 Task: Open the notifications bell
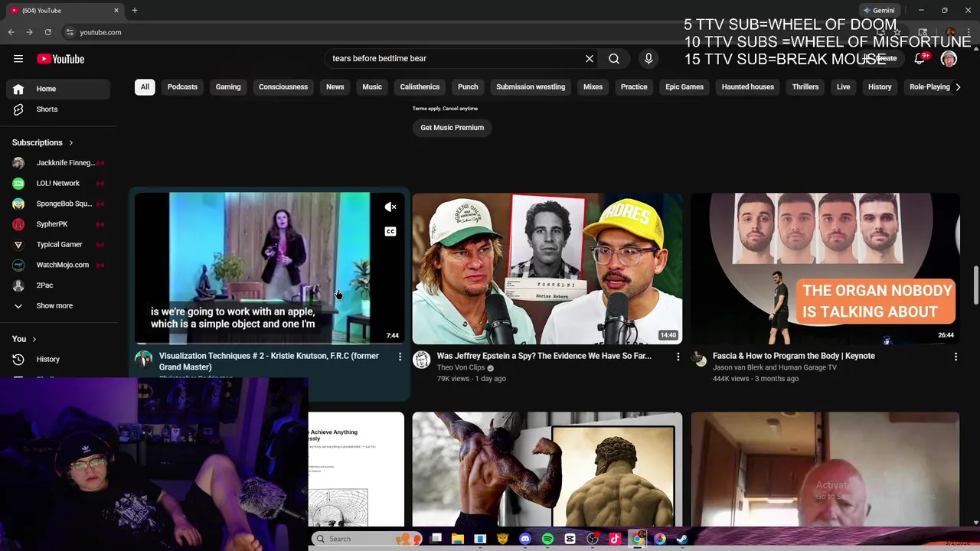pos(920,59)
